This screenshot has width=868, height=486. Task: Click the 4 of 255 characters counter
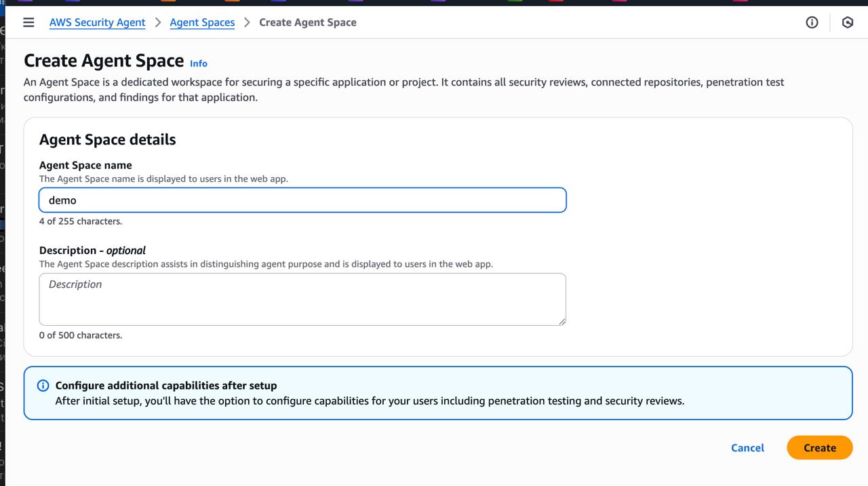point(81,221)
